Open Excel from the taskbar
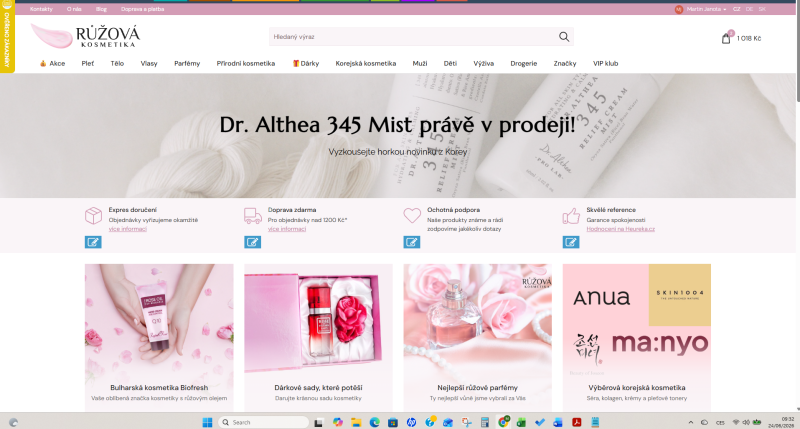 521,422
